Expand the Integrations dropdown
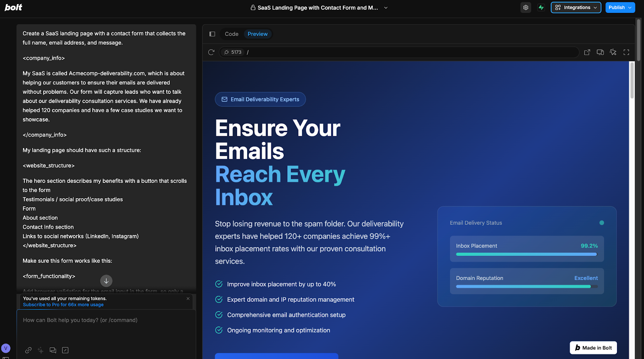Screen dimensions: 644x359 tap(576, 8)
